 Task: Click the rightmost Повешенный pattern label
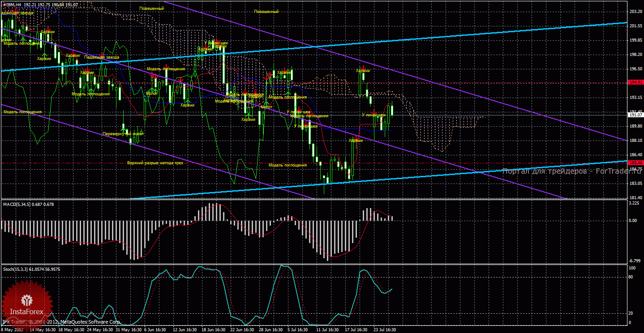[266, 11]
